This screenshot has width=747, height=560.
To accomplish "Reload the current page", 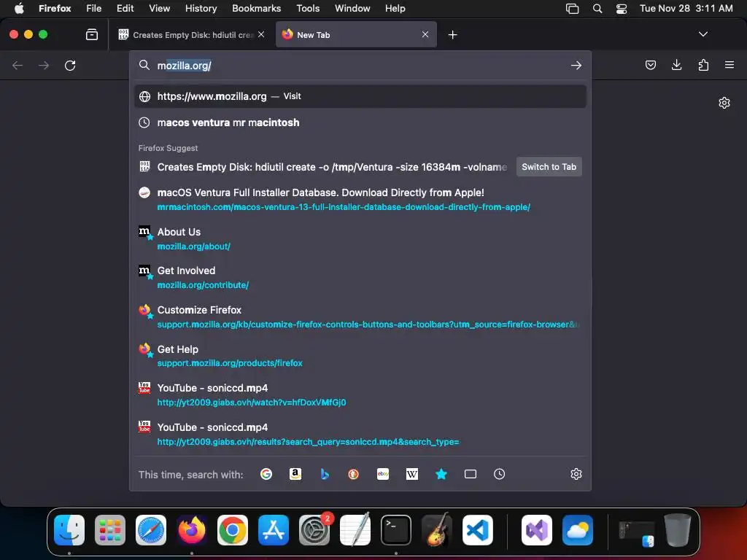I will point(70,65).
